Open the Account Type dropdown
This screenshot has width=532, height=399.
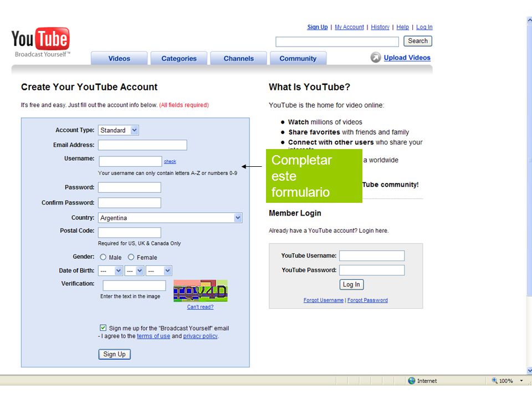pos(119,130)
